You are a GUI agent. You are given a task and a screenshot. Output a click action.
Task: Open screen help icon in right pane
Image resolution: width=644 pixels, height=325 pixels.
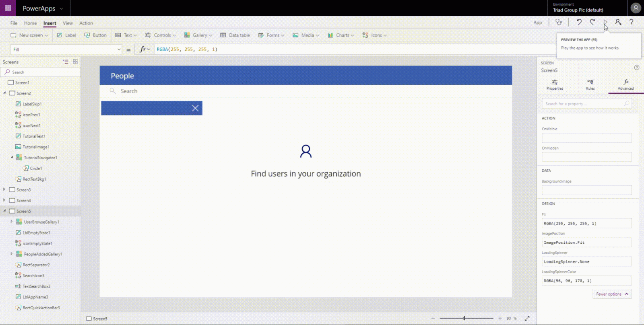pos(637,68)
